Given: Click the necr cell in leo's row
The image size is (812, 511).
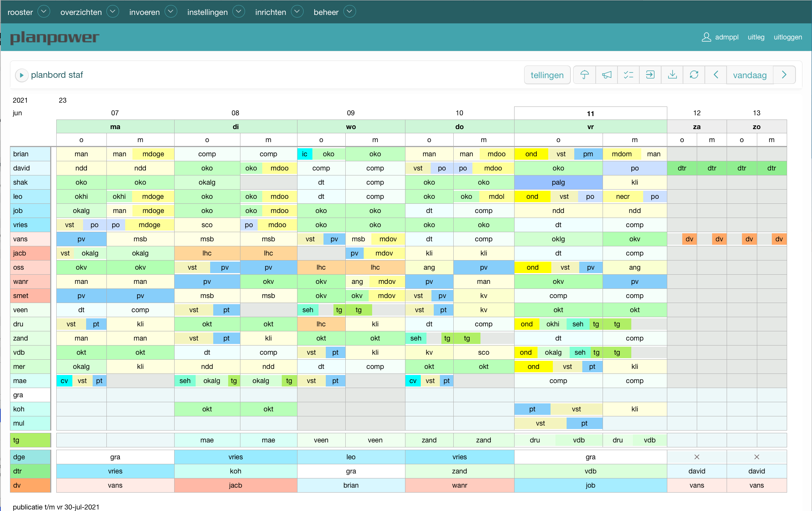Looking at the screenshot, I should tap(622, 197).
